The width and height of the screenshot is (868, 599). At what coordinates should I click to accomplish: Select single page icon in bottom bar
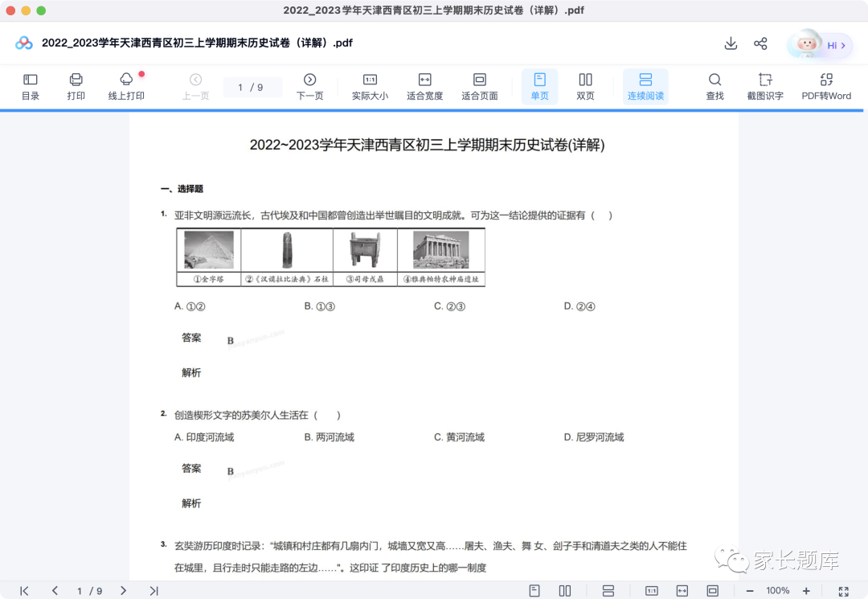[x=534, y=591]
